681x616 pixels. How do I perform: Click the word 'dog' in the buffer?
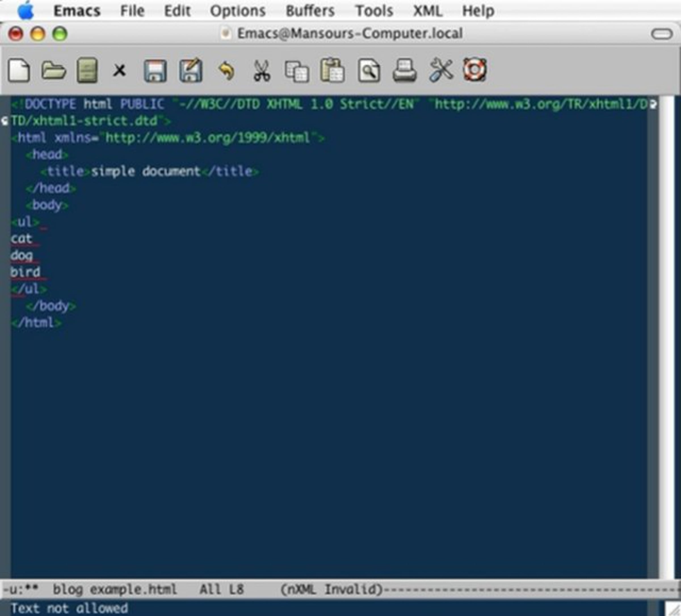(22, 256)
